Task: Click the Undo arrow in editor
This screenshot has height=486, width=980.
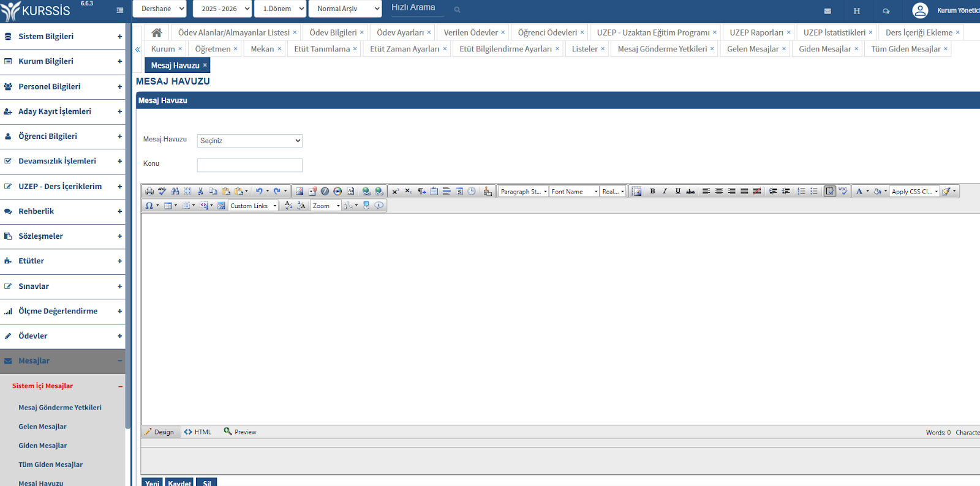Action: point(259,192)
